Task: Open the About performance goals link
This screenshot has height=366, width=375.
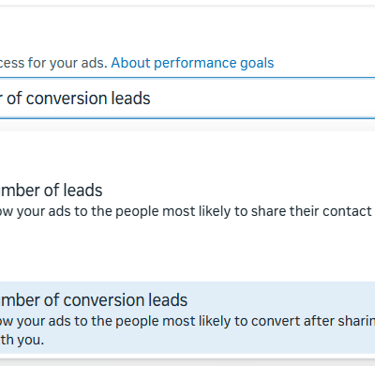Action: coord(192,63)
